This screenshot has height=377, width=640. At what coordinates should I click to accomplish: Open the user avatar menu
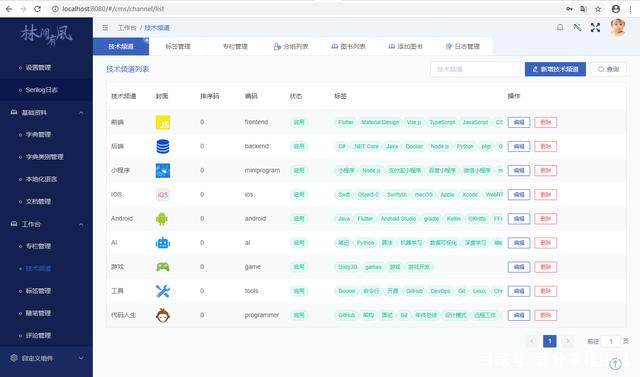click(x=618, y=27)
